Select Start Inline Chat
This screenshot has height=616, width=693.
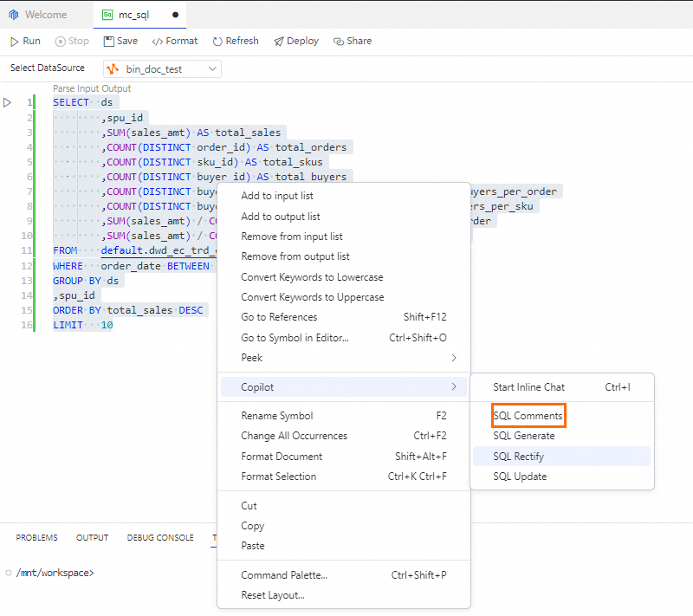[528, 387]
